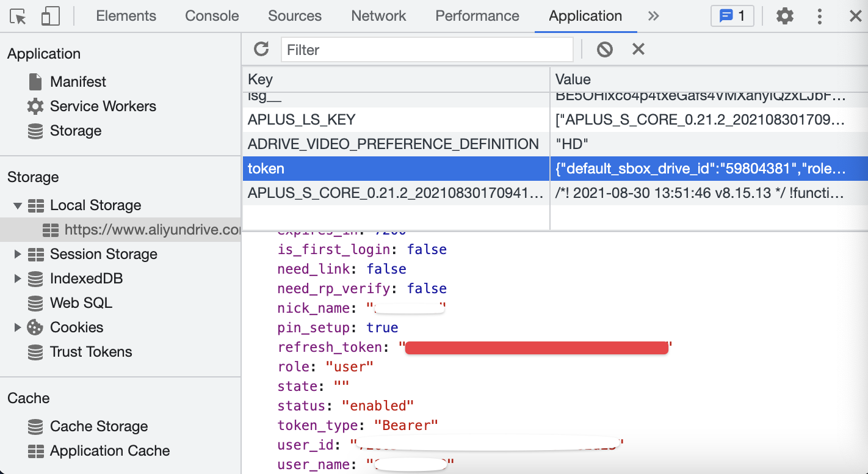Viewport: 868px width, 474px height.
Task: Open the Service Workers view
Action: click(x=103, y=106)
